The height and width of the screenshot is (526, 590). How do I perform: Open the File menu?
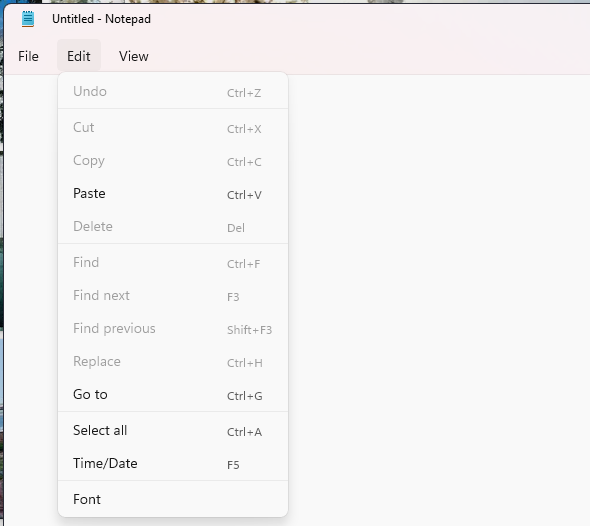28,56
